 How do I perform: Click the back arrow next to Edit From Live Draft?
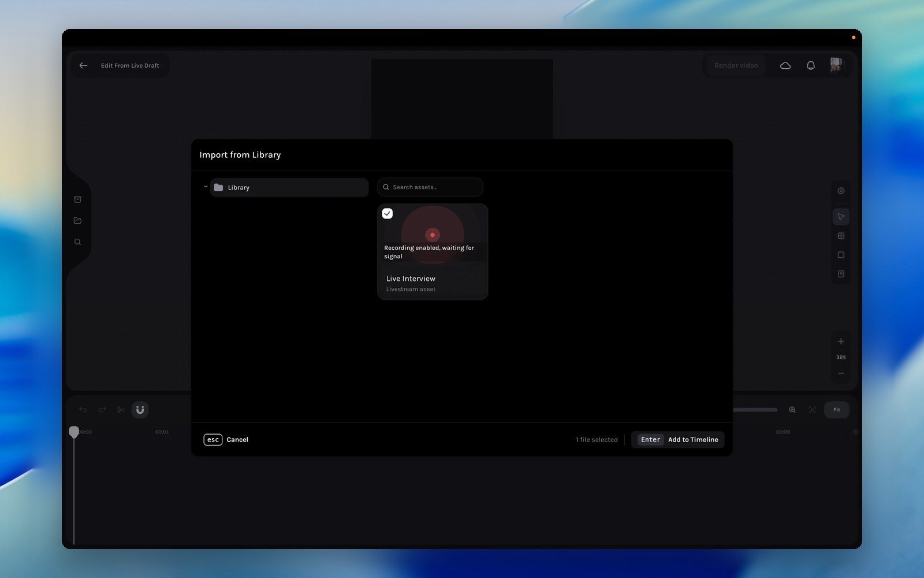coord(83,65)
